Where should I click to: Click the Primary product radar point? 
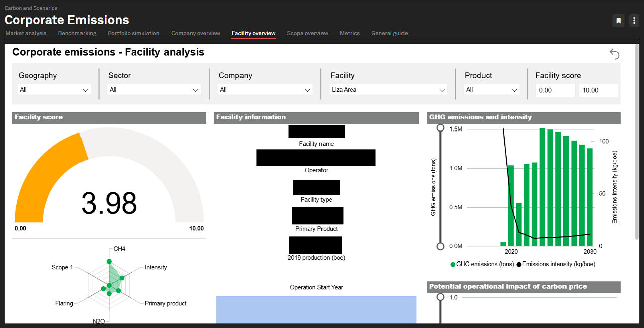118,291
